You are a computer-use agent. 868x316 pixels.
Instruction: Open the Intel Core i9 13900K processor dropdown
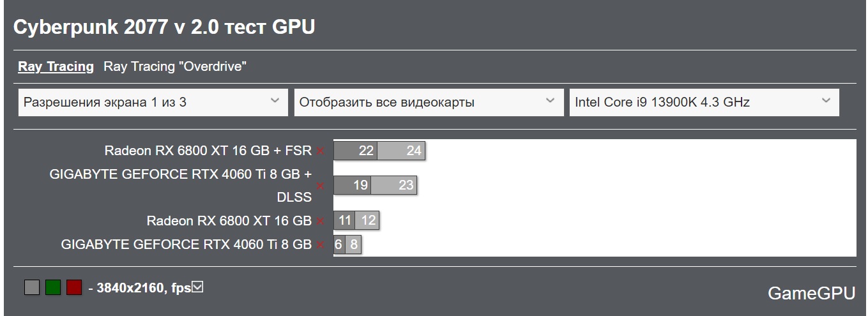(703, 102)
